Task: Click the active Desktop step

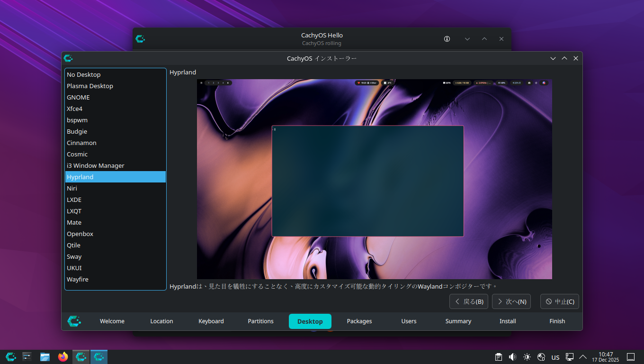Action: click(x=310, y=321)
